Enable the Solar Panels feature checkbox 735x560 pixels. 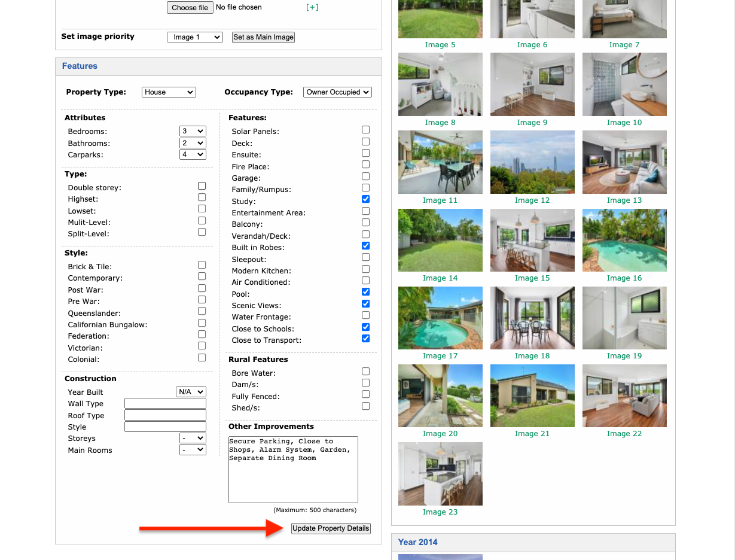[365, 129]
